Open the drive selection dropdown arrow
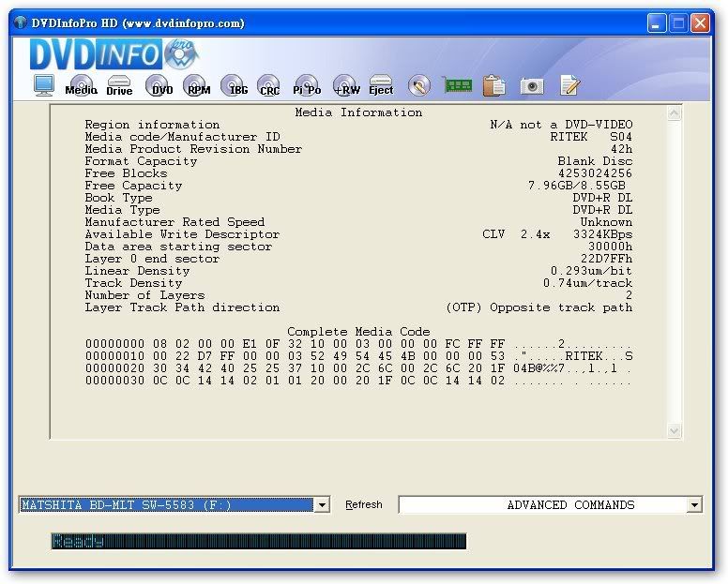This screenshot has width=728, height=584. point(322,504)
